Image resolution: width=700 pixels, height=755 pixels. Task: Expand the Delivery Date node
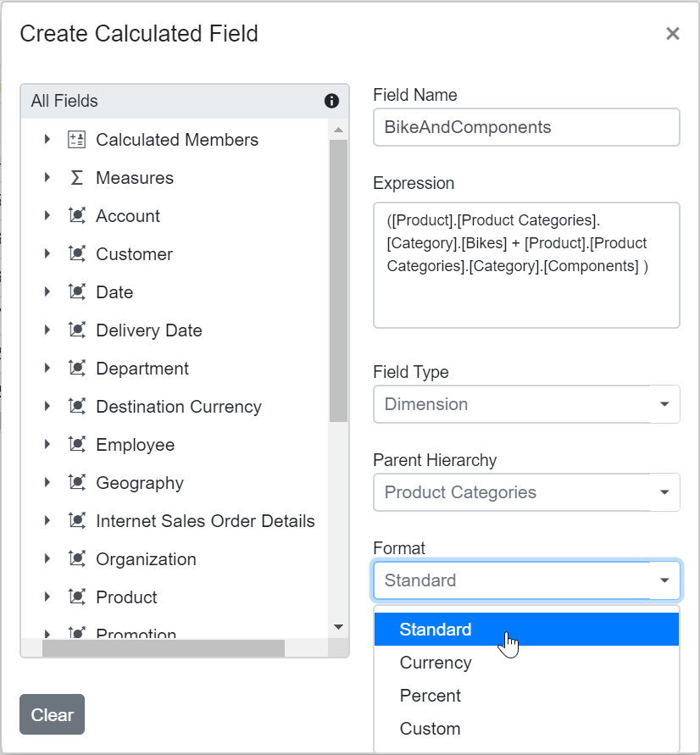click(47, 330)
